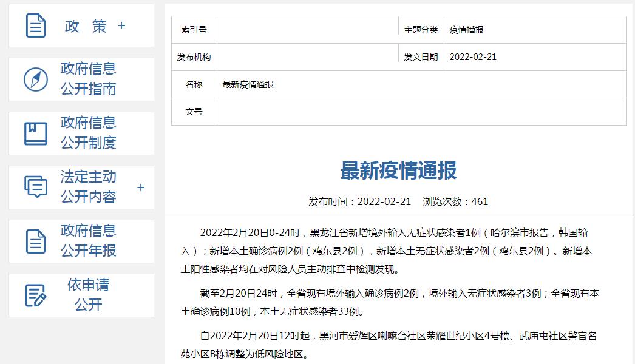
Task: Select 法定主动公开内容 menu entry
Action: [x=88, y=187]
